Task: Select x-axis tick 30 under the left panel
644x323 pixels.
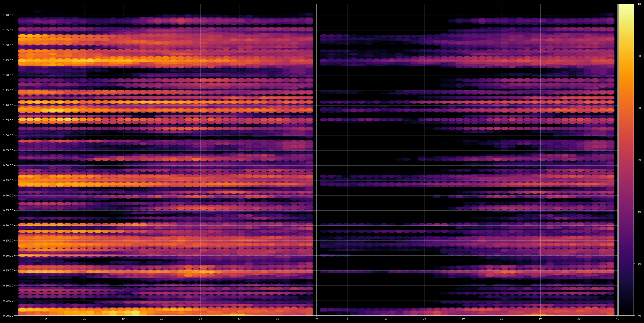Action: [x=239, y=319]
